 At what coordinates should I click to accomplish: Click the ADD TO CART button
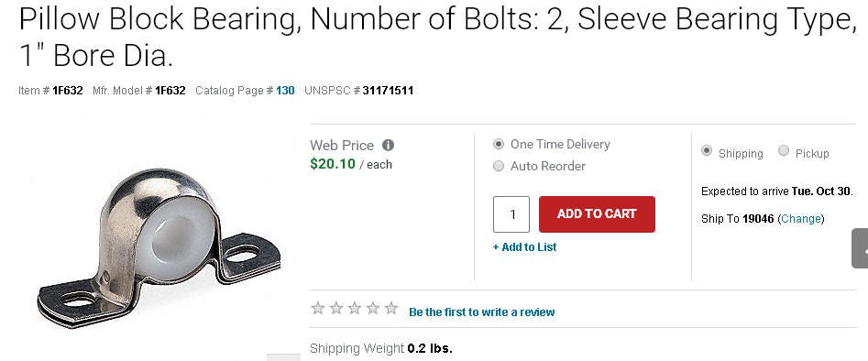[597, 214]
